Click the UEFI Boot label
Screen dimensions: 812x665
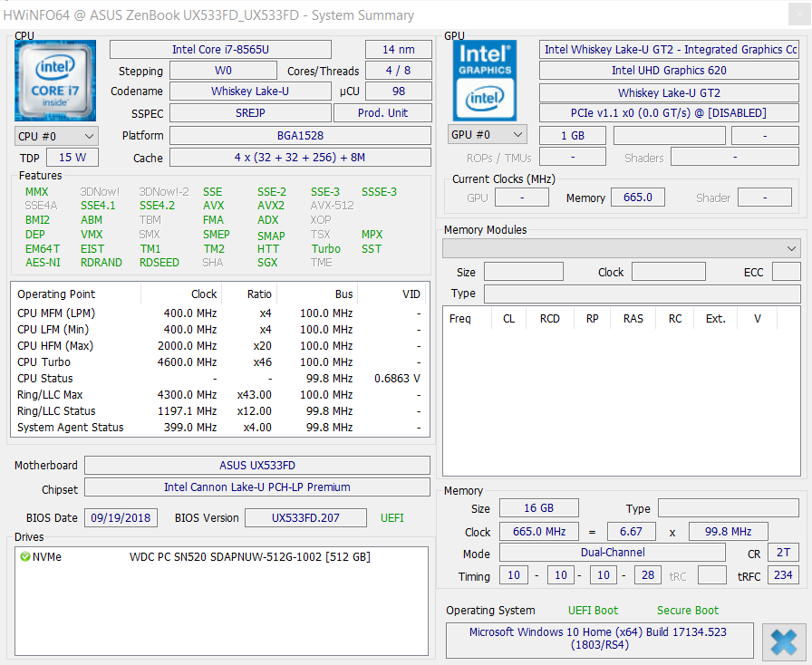[593, 611]
